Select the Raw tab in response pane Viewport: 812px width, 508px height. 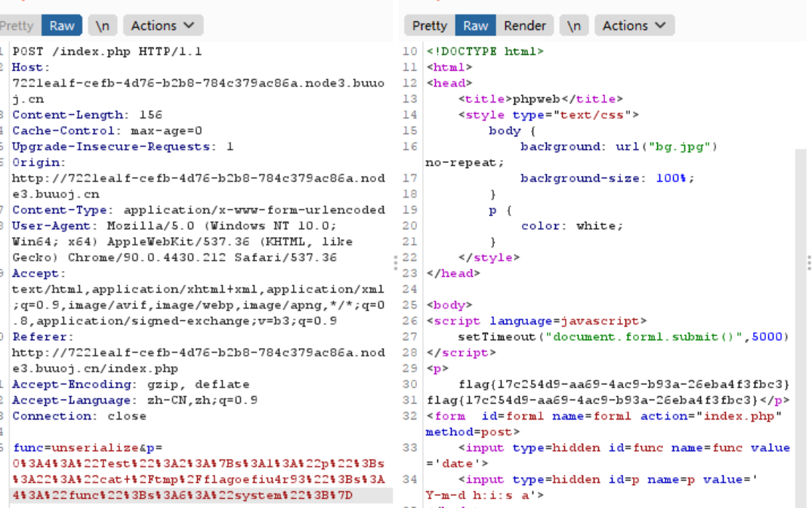click(x=475, y=26)
